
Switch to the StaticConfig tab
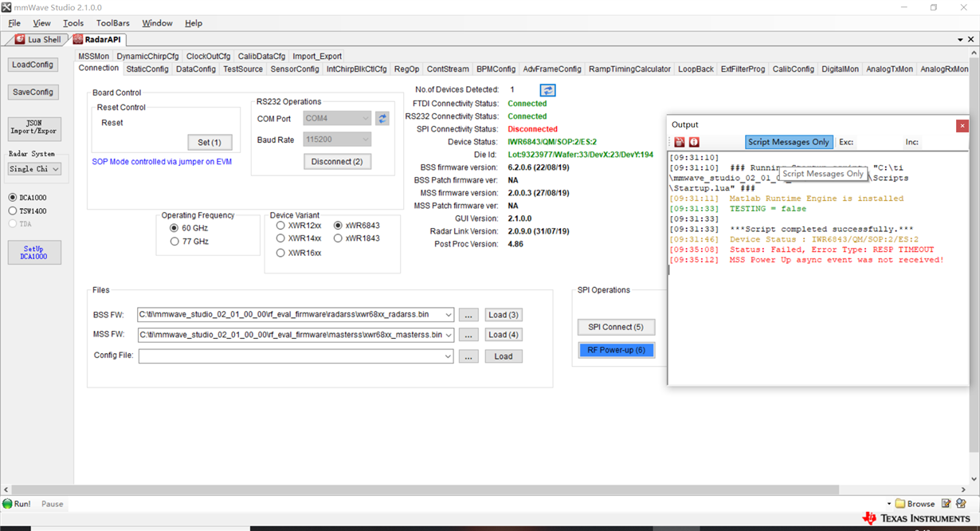(x=147, y=69)
